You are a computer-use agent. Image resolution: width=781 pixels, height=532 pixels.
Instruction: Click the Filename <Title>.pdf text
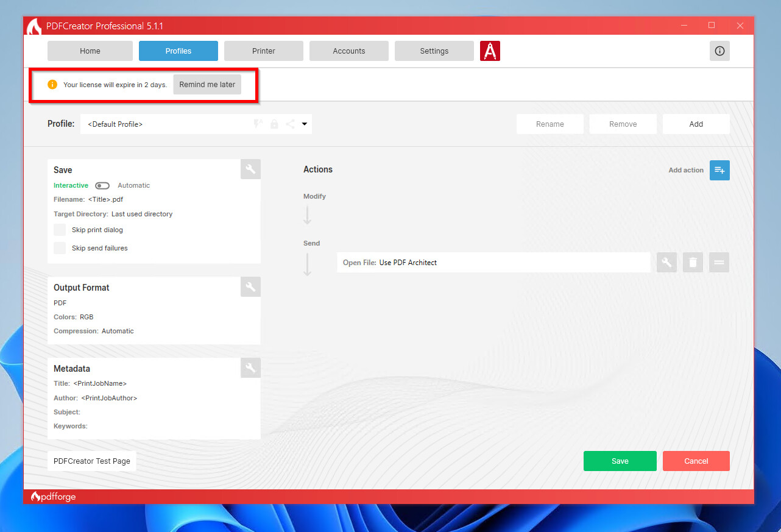click(88, 199)
